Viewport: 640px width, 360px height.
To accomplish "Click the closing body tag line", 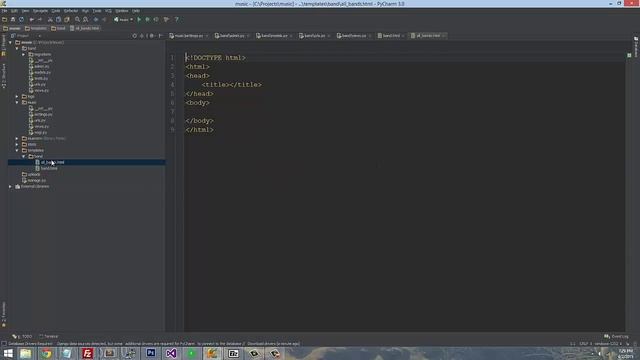I will pos(200,121).
